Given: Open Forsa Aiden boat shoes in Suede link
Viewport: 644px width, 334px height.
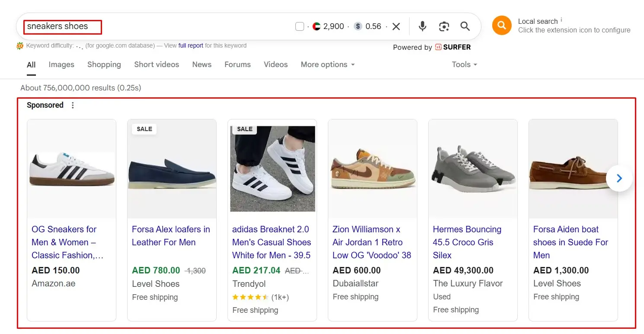Looking at the screenshot, I should [570, 242].
